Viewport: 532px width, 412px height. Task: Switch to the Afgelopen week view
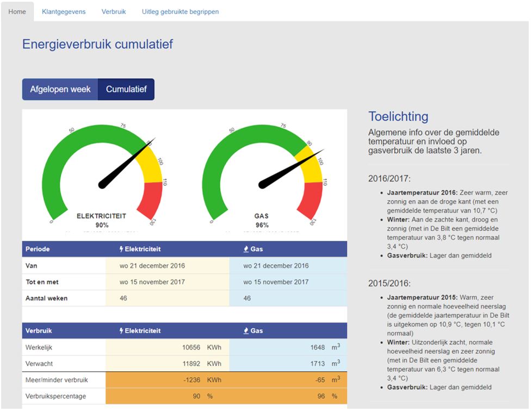click(x=60, y=89)
